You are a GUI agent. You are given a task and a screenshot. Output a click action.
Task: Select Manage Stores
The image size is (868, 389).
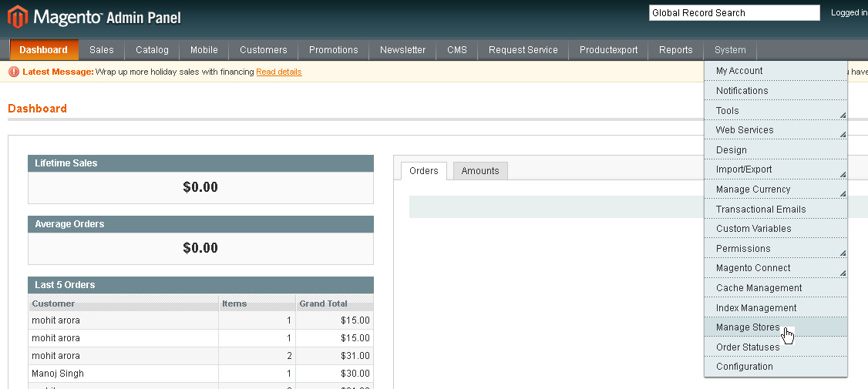775,327
